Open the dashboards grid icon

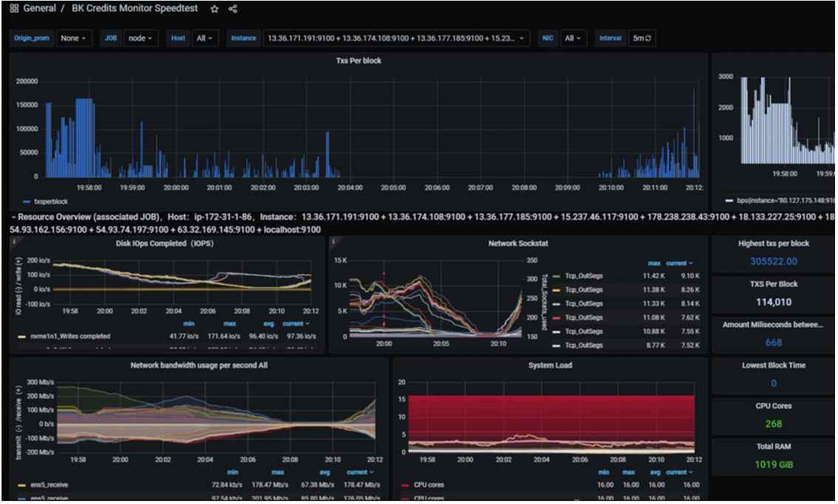click(x=15, y=9)
